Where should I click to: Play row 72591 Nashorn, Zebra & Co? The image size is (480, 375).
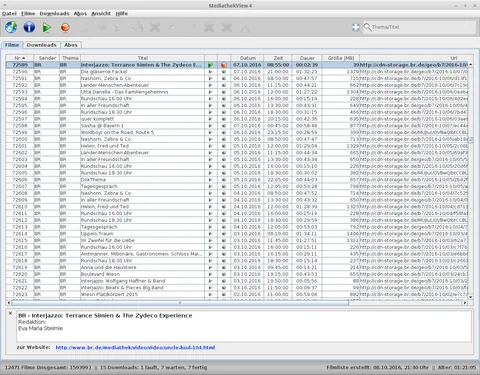point(211,78)
